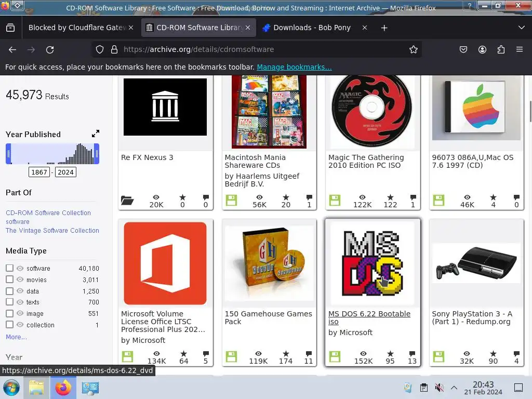Viewport: 532px width, 399px height.
Task: Open The Vintage Software Collection link
Action: coord(52,230)
